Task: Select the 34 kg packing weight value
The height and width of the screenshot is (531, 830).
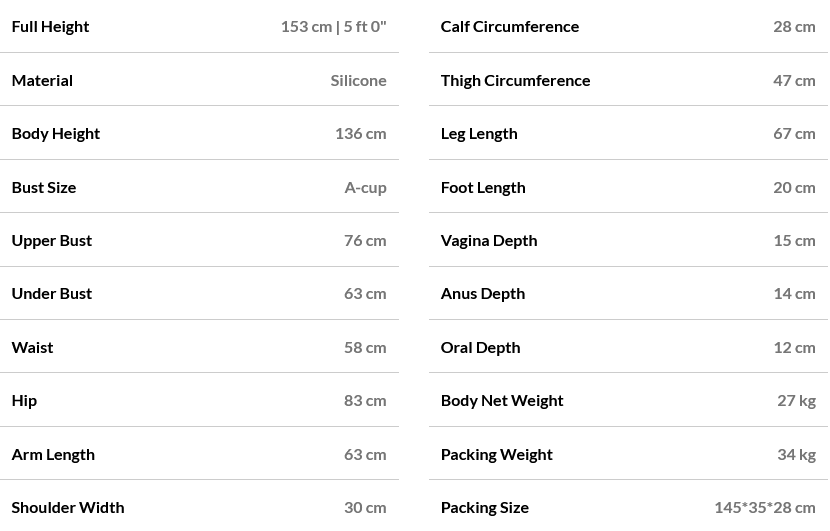Action: pos(796,454)
